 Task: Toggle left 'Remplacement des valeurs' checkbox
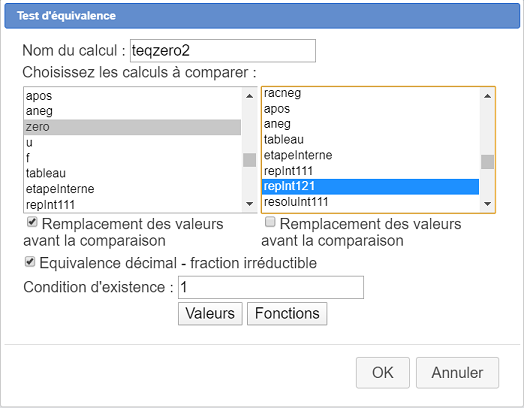32,222
